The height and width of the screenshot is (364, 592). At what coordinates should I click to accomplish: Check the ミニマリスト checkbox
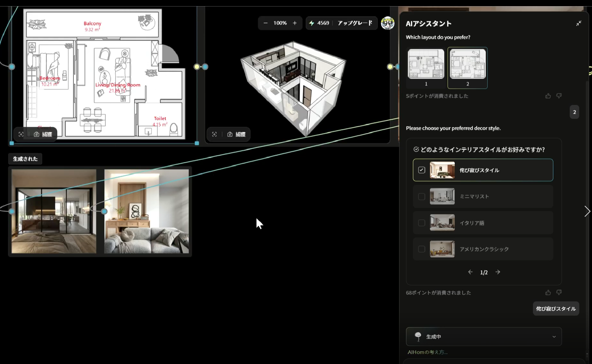click(422, 196)
